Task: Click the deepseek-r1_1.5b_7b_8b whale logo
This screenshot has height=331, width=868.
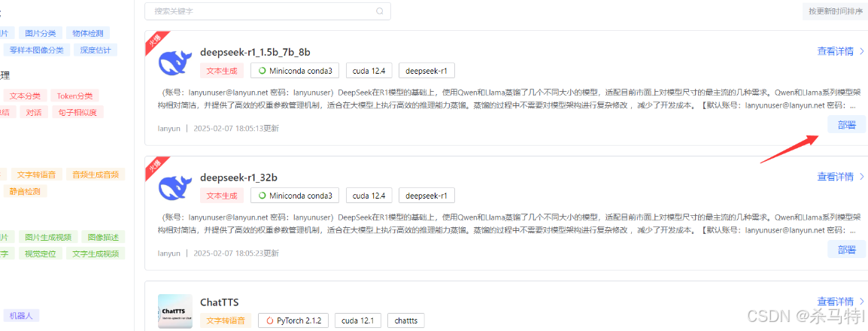Action: pos(175,62)
